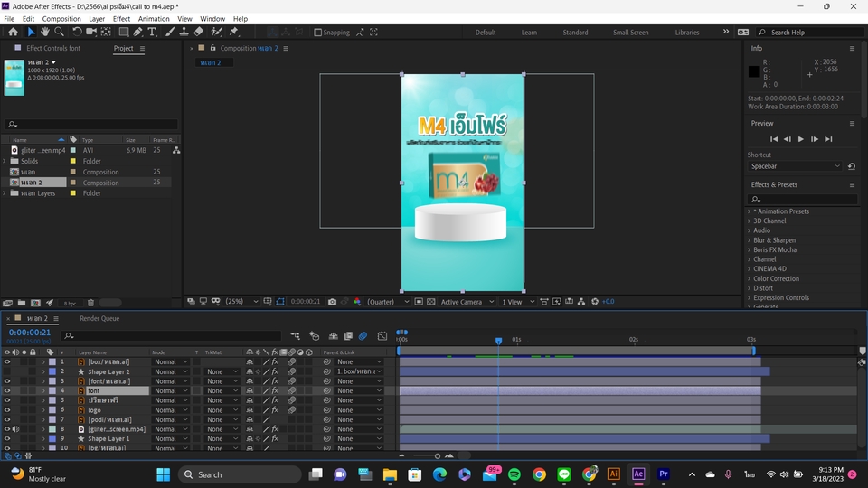Select the Horizontal Type tool
Image resolution: width=868 pixels, height=488 pixels.
point(152,33)
